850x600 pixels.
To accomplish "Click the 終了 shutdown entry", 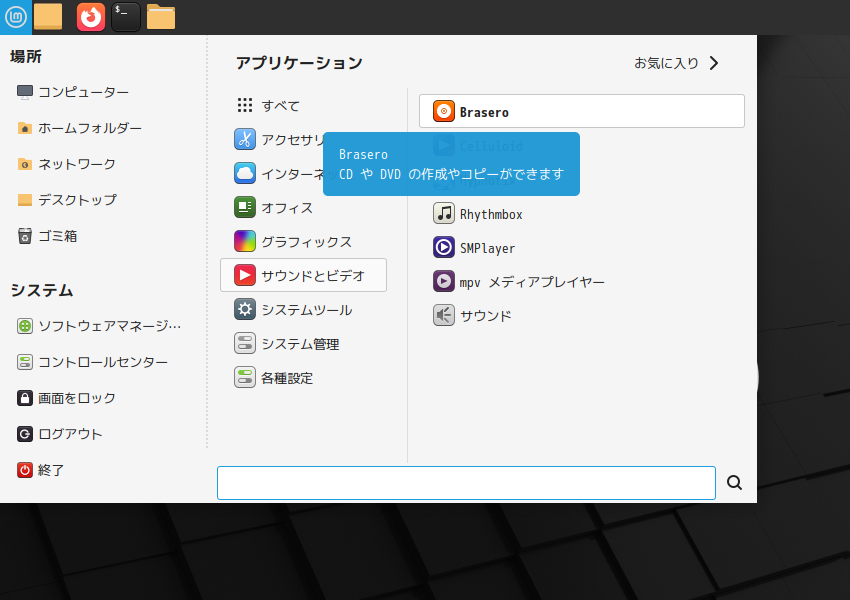I will [41, 470].
